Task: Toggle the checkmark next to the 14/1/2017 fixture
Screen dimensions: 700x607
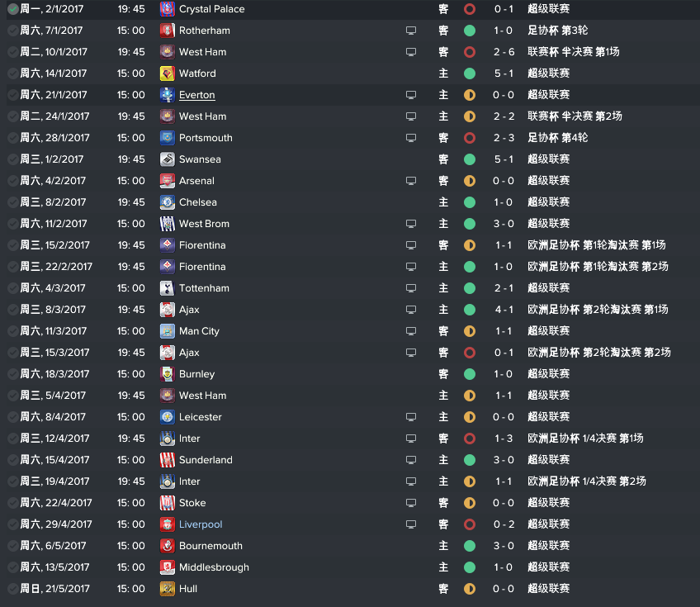Action: pyautogui.click(x=13, y=74)
